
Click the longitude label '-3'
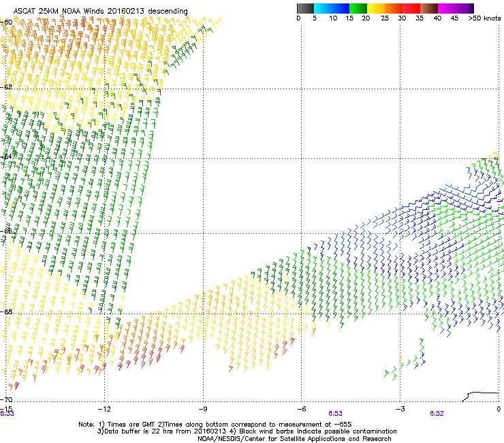(x=400, y=409)
